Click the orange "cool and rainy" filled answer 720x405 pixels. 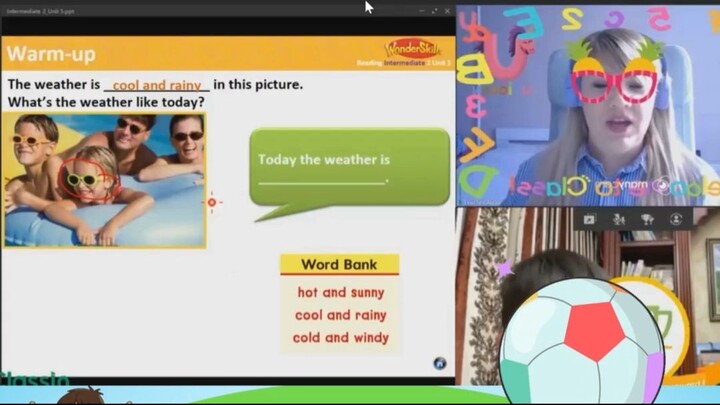(x=157, y=85)
